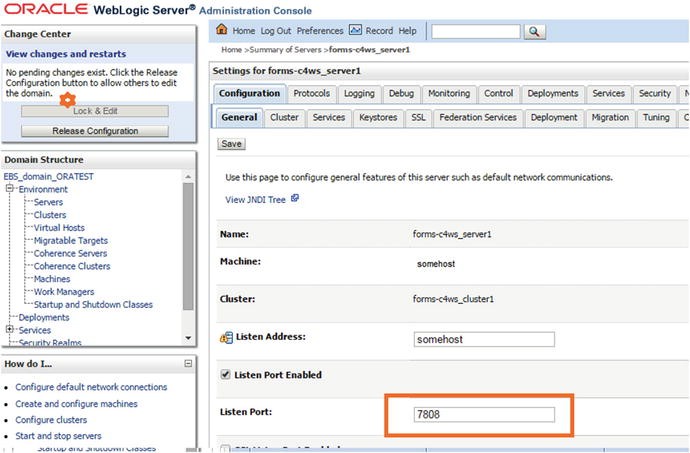Open the Deployments tab
Screen dimensions: 690x453
click(553, 93)
